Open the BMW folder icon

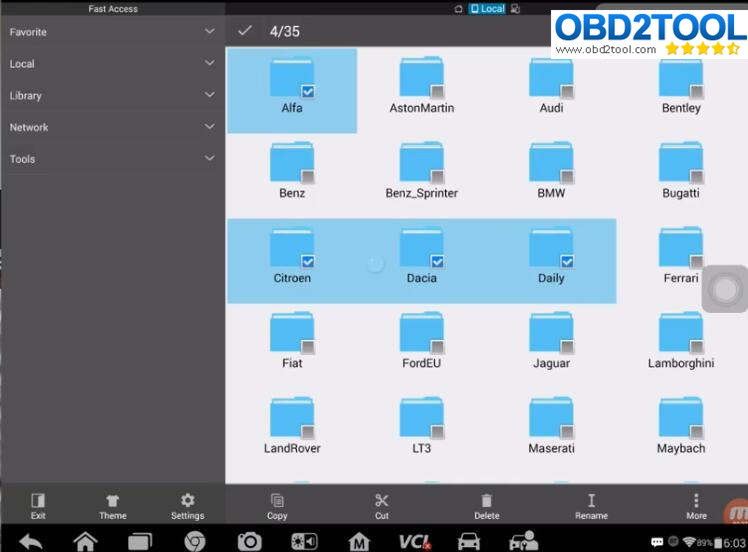(551, 163)
